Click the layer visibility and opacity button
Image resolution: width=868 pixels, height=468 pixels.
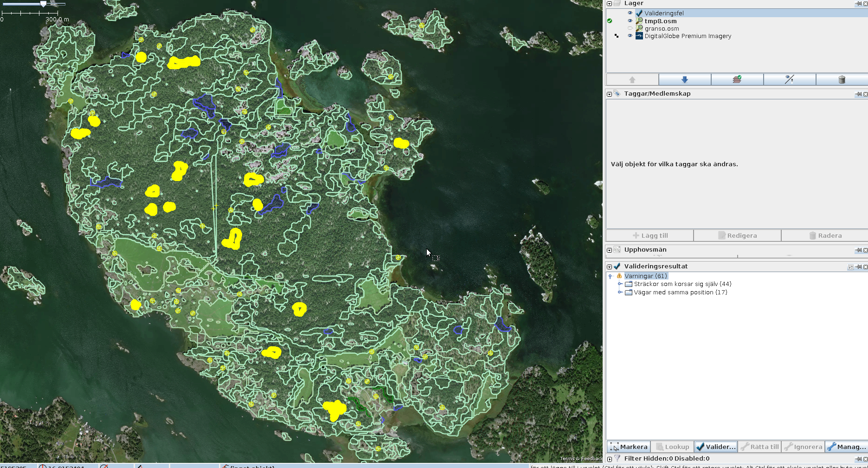pos(789,79)
